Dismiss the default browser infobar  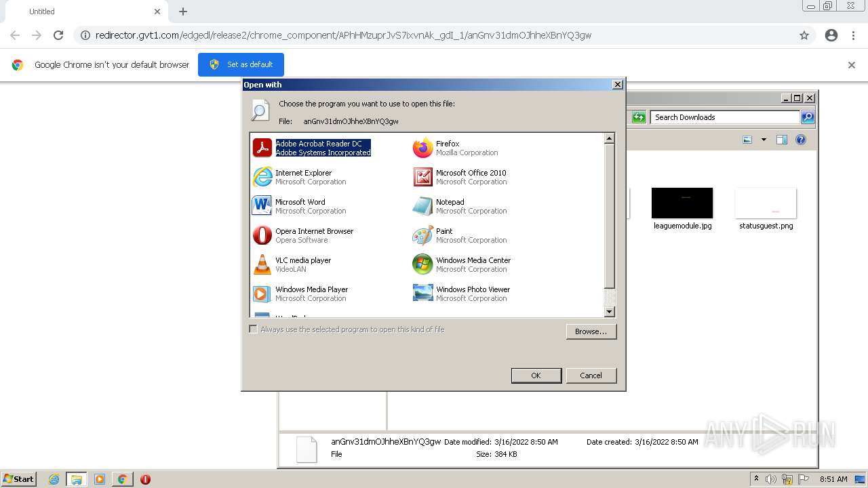click(x=852, y=65)
